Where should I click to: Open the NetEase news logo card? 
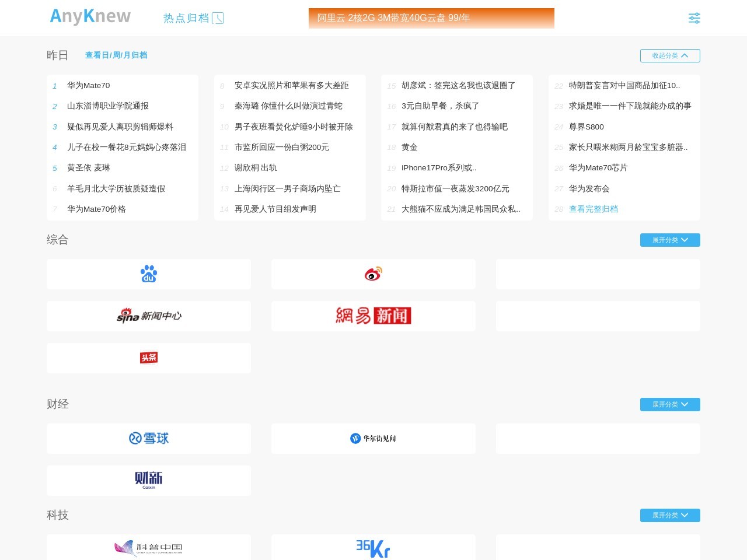click(373, 316)
